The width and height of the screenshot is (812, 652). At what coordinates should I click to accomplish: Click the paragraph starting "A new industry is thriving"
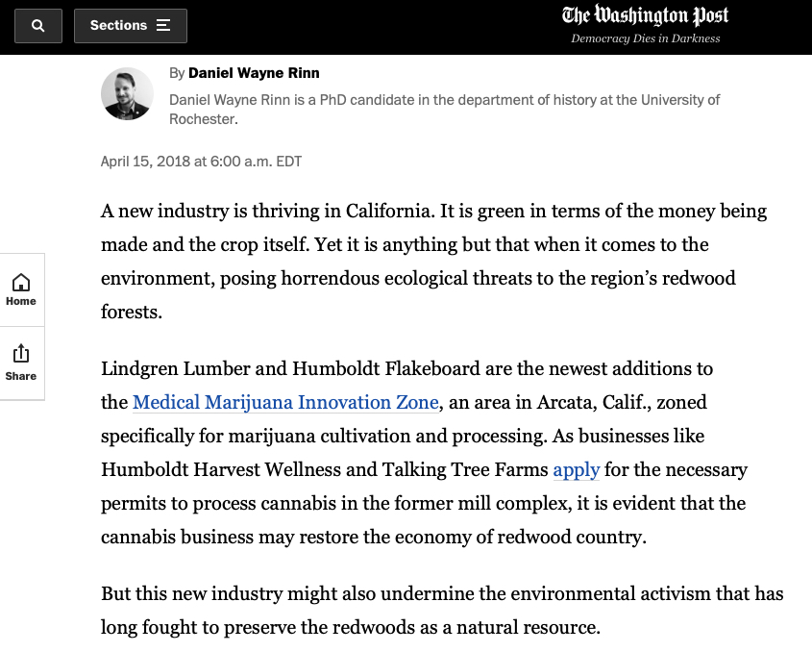click(433, 262)
